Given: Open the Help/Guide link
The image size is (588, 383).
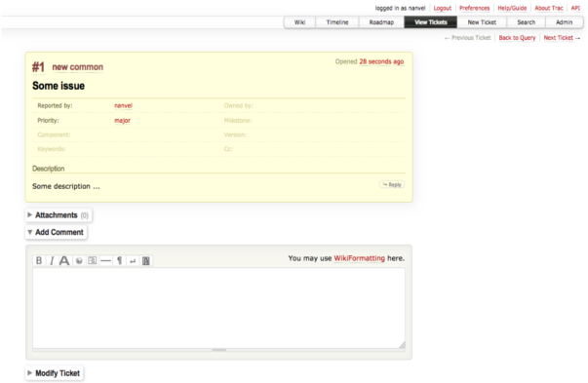Looking at the screenshot, I should [512, 8].
